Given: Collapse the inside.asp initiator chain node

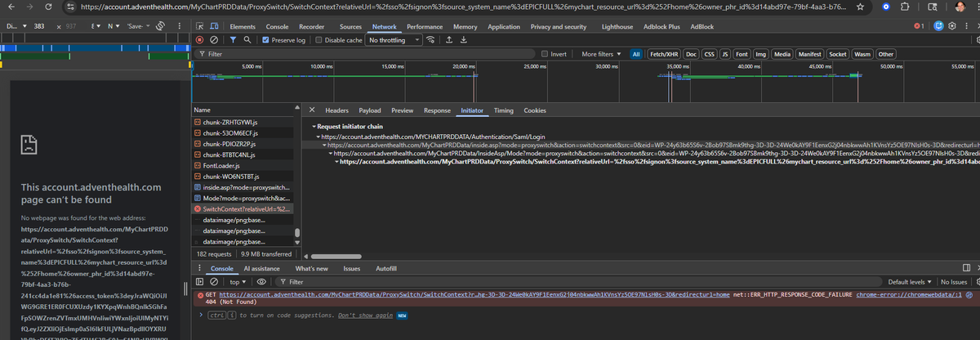Looking at the screenshot, I should [326, 145].
